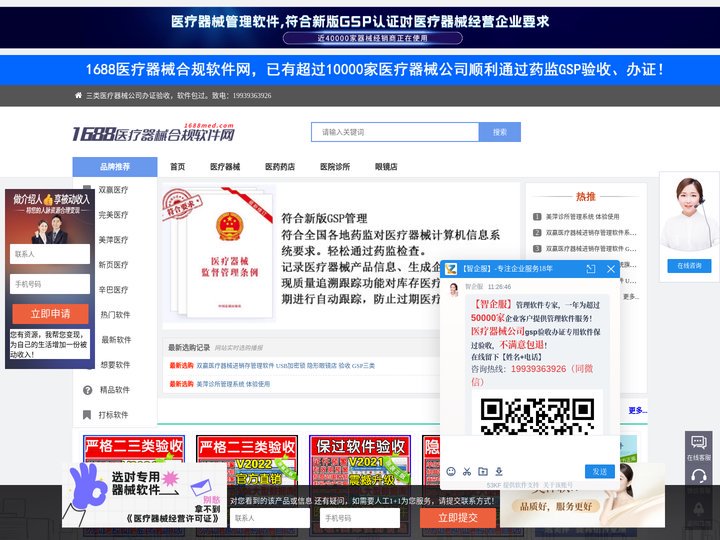This screenshot has width=720, height=540.
Task: Open 新页医疗 in brand sidebar
Action: [113, 264]
